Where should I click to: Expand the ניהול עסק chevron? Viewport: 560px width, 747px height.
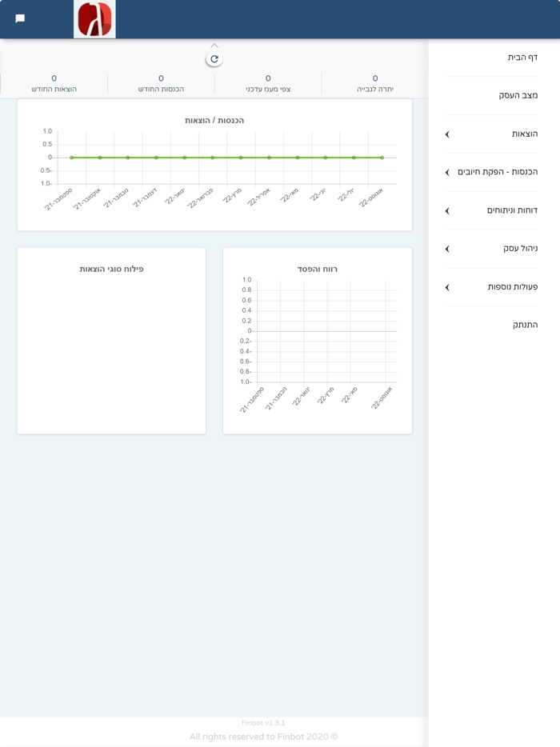tap(447, 249)
